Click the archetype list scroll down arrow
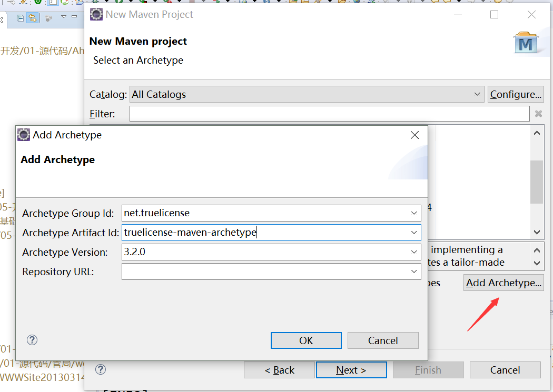The height and width of the screenshot is (392, 553). pos(537,232)
